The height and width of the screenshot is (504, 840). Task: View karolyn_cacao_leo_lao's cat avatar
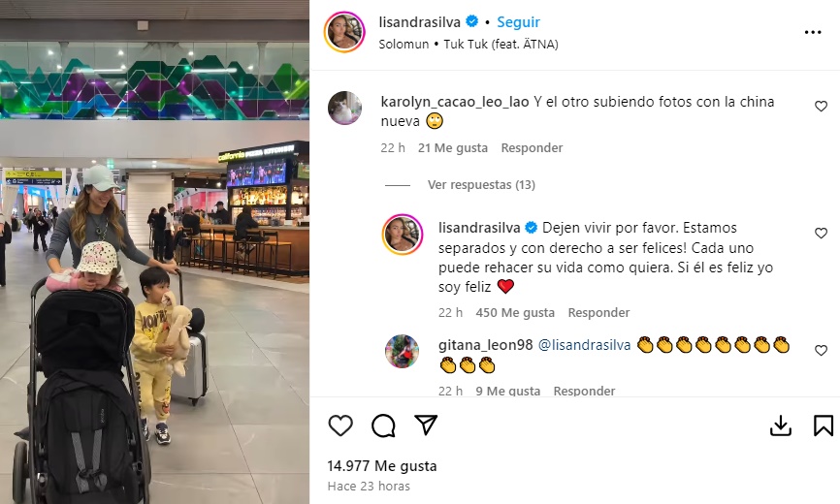(x=344, y=108)
